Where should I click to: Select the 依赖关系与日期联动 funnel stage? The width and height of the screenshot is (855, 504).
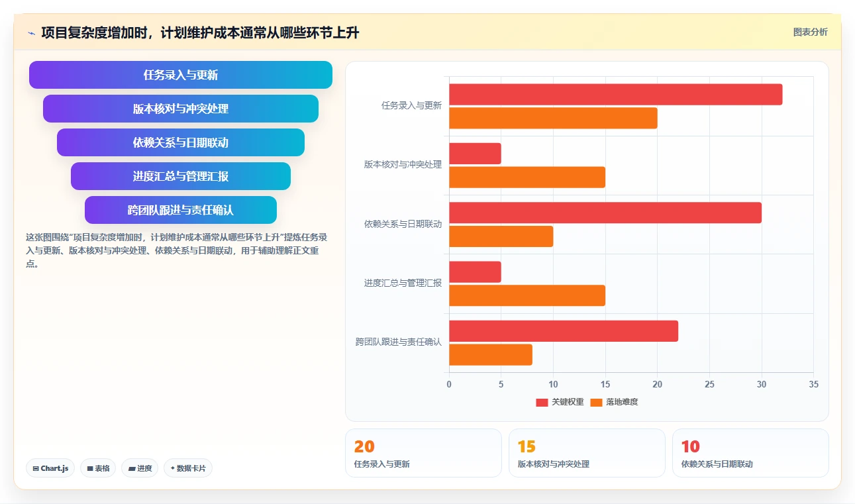click(x=181, y=142)
